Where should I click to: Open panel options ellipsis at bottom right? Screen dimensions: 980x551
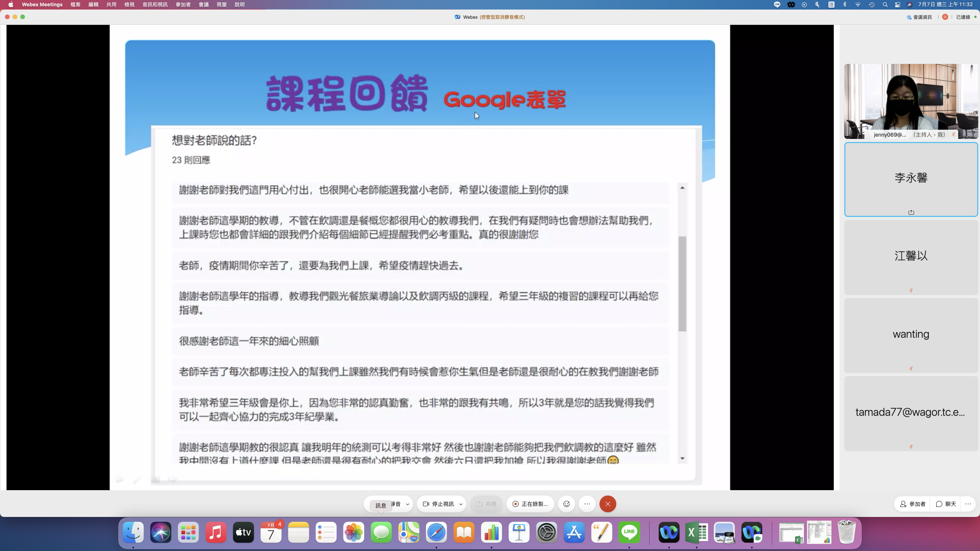(968, 504)
